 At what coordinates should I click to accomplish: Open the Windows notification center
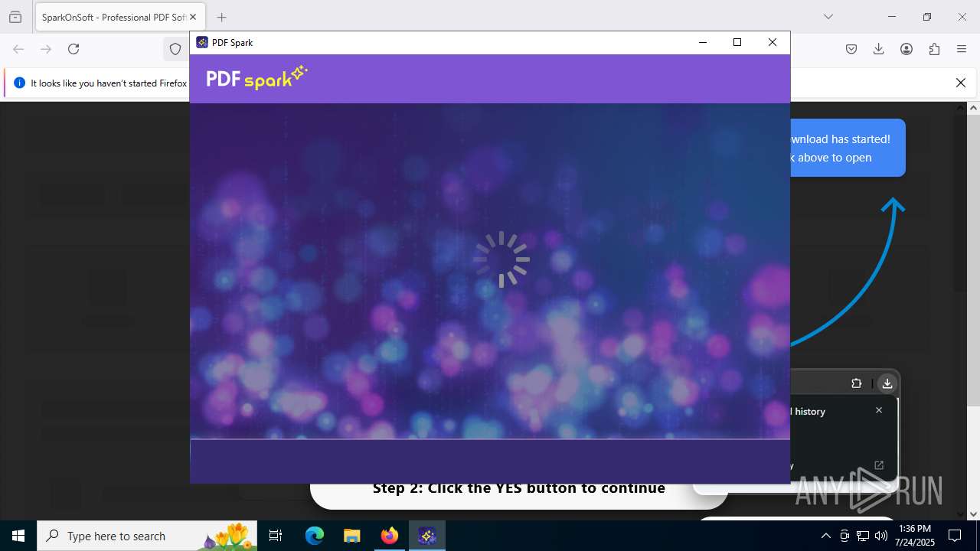point(955,536)
